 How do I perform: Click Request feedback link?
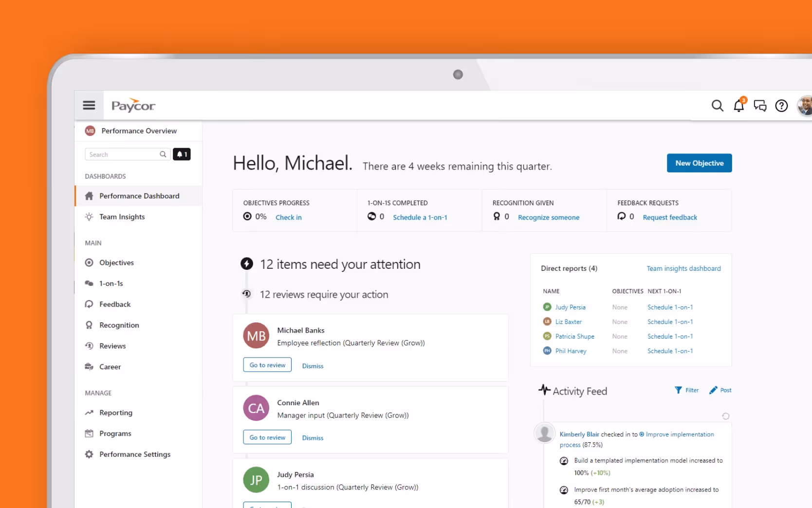point(670,217)
